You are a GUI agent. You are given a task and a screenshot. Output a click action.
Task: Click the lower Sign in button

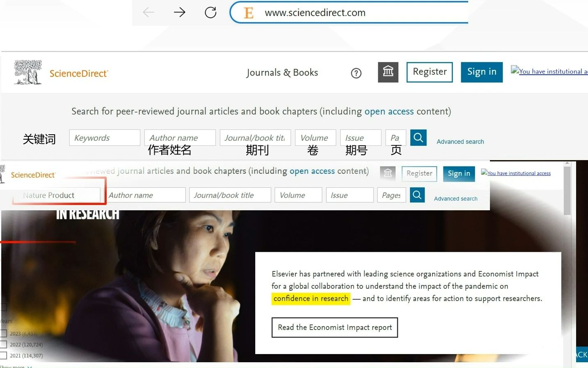click(x=459, y=173)
